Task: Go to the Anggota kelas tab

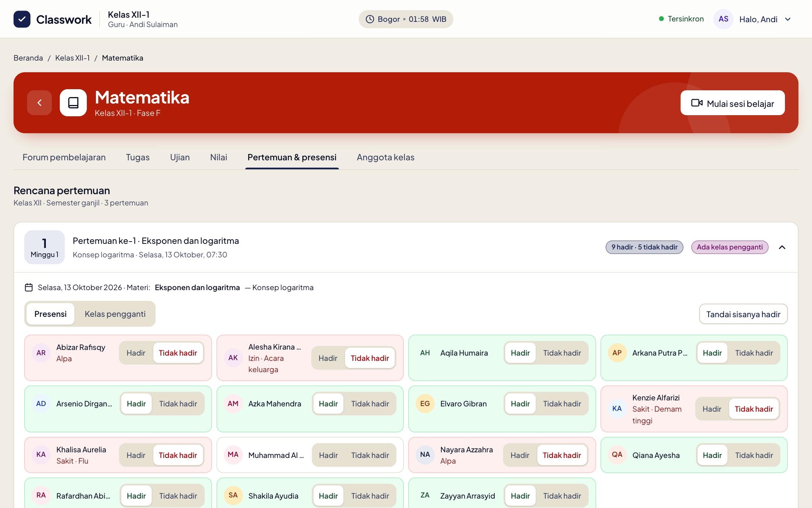Action: [385, 157]
